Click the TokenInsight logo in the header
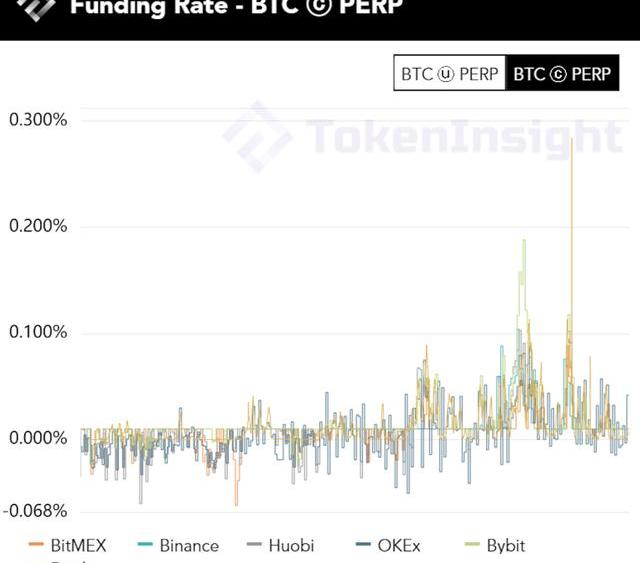This screenshot has width=640, height=563. point(38,8)
